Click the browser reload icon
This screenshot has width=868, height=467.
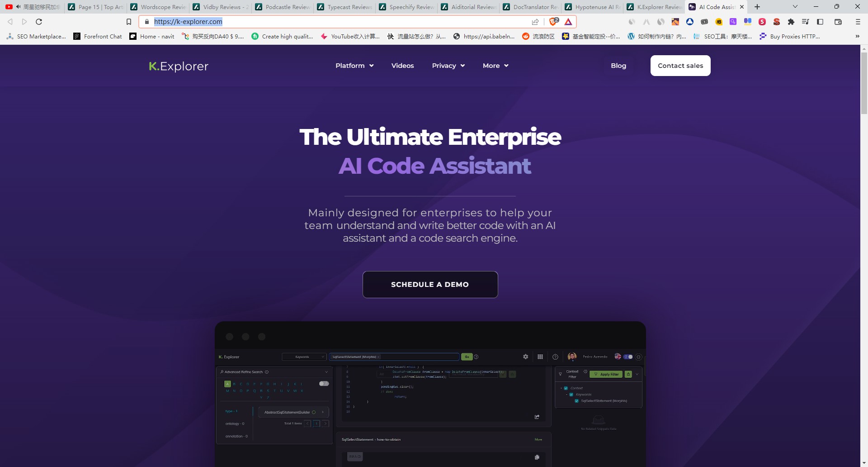(x=39, y=22)
